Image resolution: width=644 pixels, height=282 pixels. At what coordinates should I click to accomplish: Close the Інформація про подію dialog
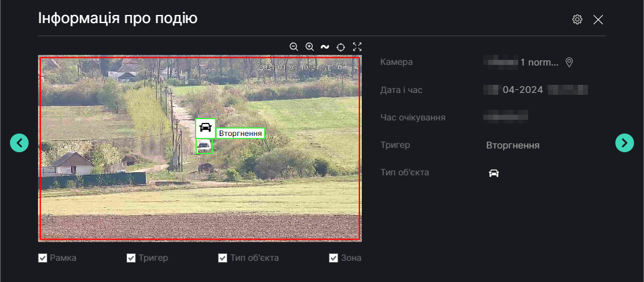[599, 20]
